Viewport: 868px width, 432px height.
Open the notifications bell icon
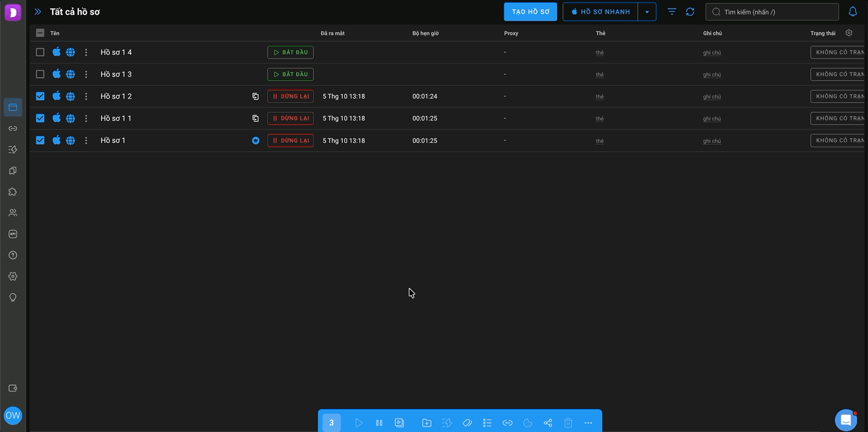[853, 11]
